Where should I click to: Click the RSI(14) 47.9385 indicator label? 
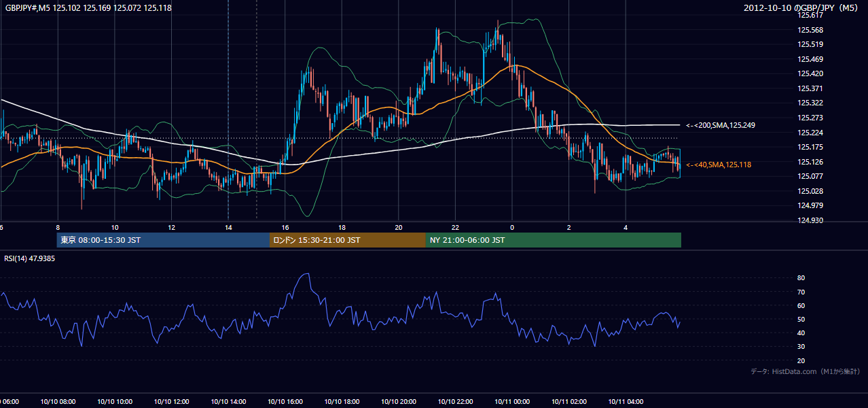[30, 258]
